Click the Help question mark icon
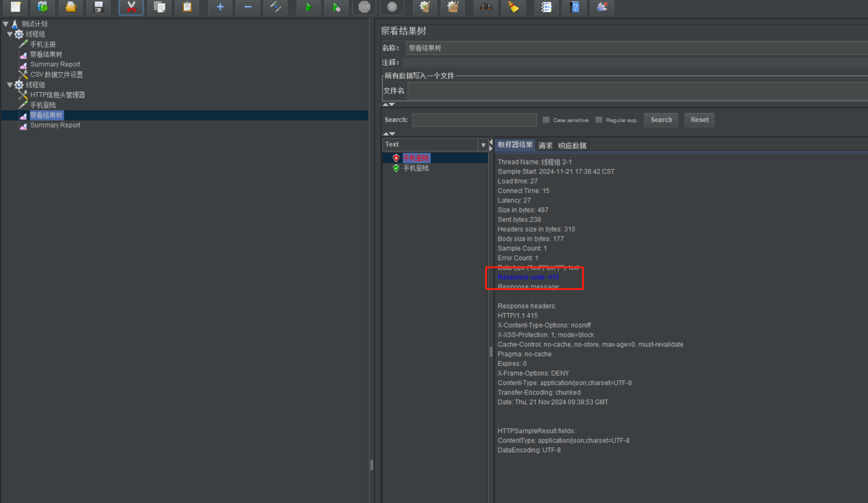This screenshot has height=503, width=868. [574, 7]
